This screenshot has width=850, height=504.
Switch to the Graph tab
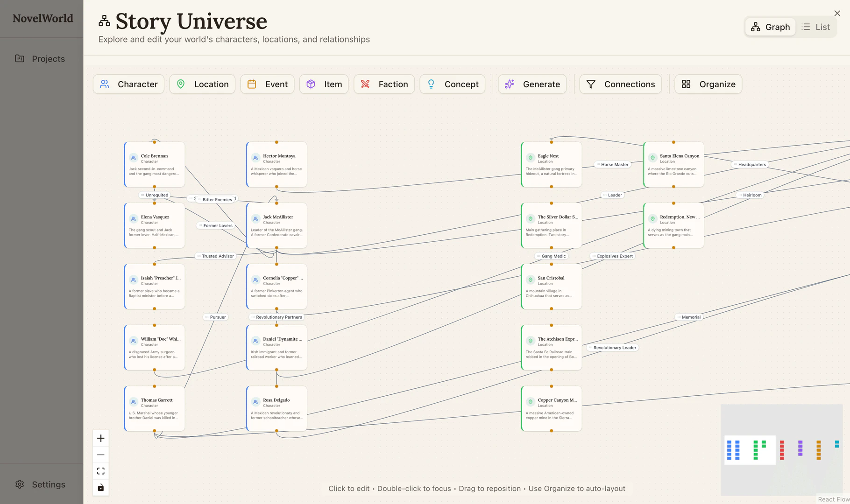coord(770,27)
